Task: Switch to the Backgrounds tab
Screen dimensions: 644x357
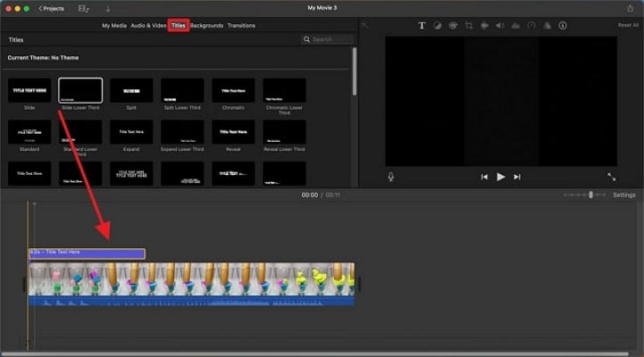Action: (206, 26)
